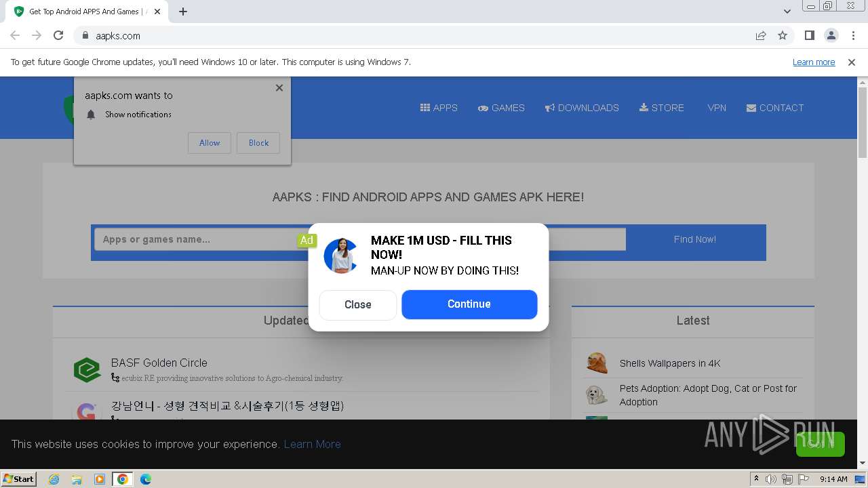Open BASF Golden Circle app entry
Screen dimensions: 868x488
(159, 363)
